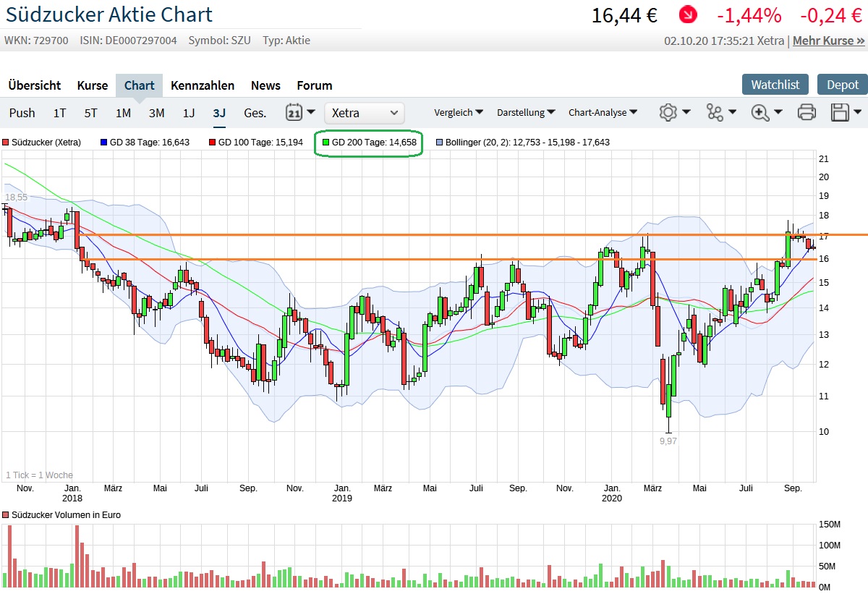This screenshot has width=868, height=594.
Task: Switch to the Kennzahlen tab
Action: [x=203, y=85]
